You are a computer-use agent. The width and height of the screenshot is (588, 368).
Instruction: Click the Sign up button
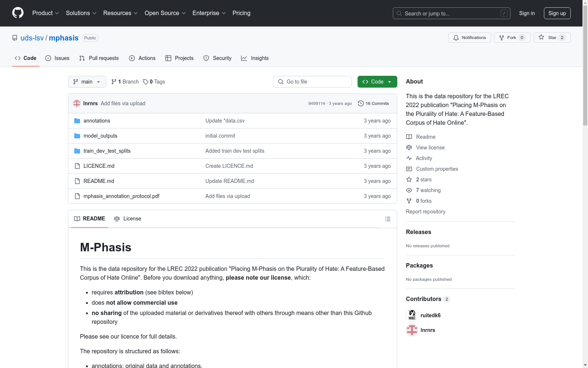pos(557,13)
